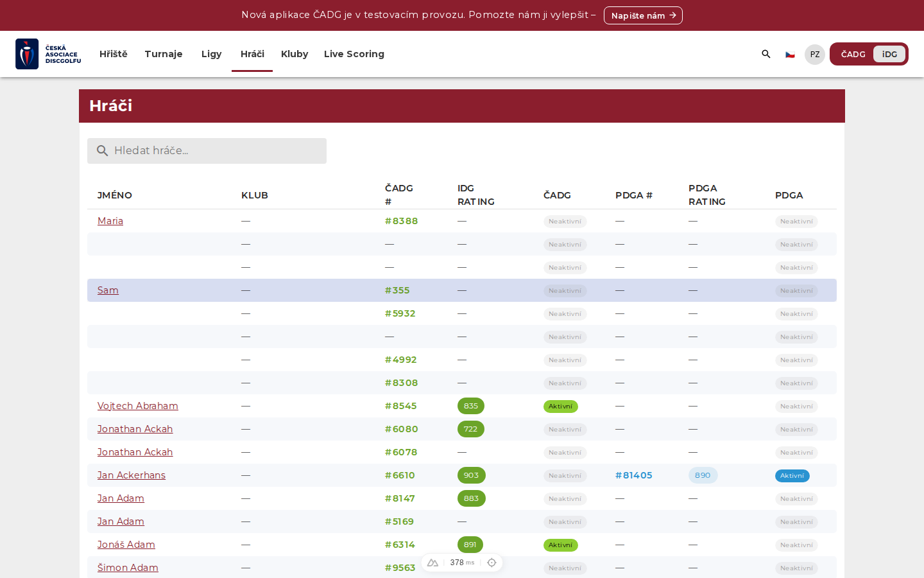The image size is (924, 578).
Task: Open the Czech flag language selector
Action: coord(790,55)
